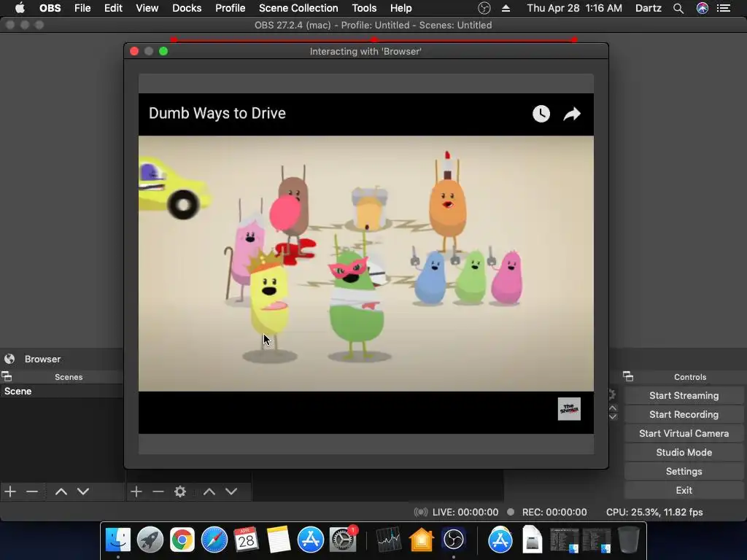This screenshot has width=747, height=560.
Task: Click the channel logo watermark thumbnail
Action: point(569,409)
